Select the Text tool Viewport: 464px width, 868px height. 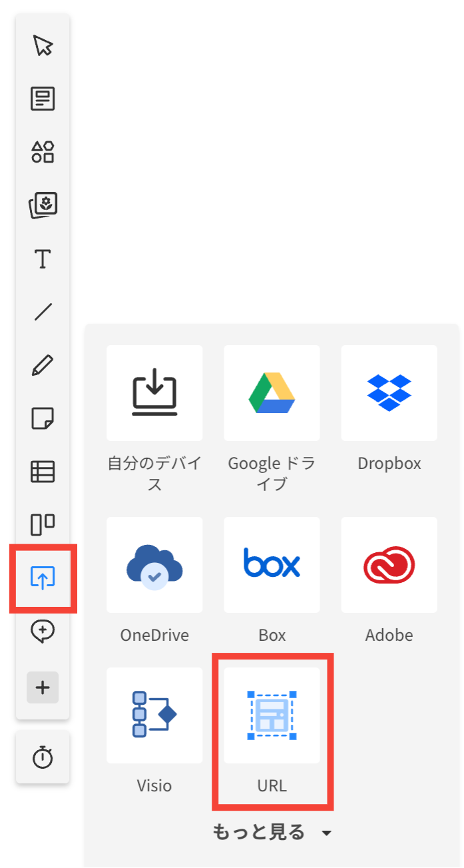(x=43, y=258)
